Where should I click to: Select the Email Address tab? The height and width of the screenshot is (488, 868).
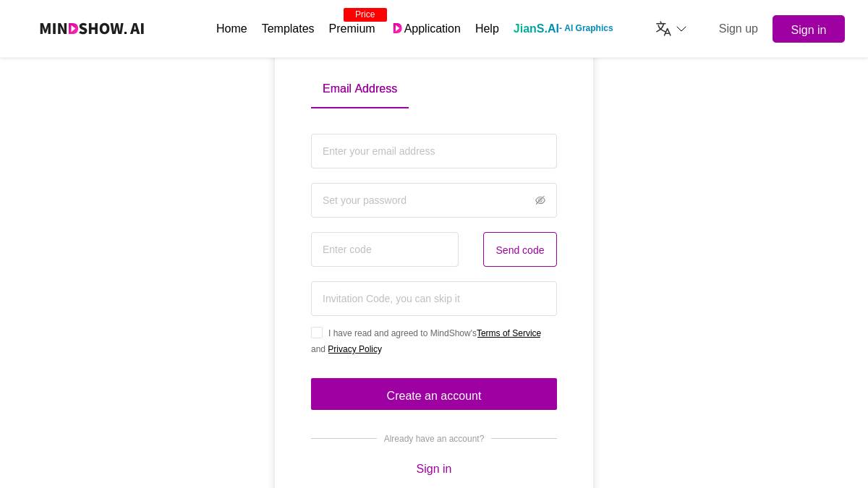tap(359, 88)
